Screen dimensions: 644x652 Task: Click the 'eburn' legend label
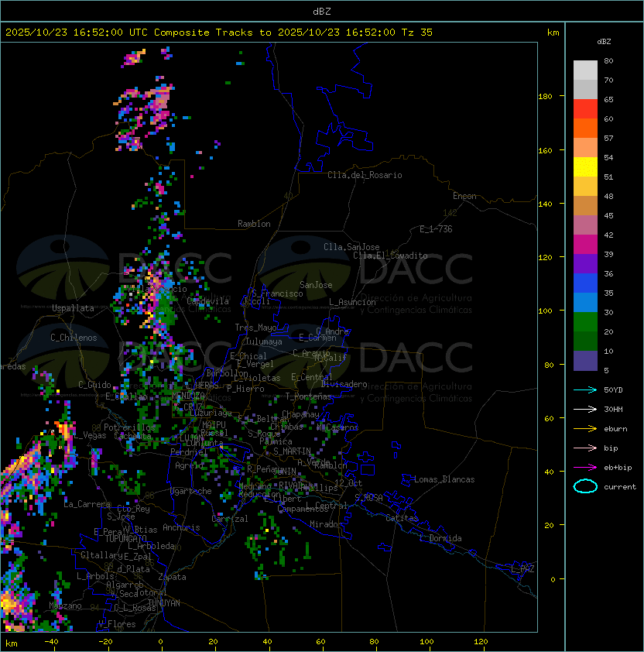point(615,429)
